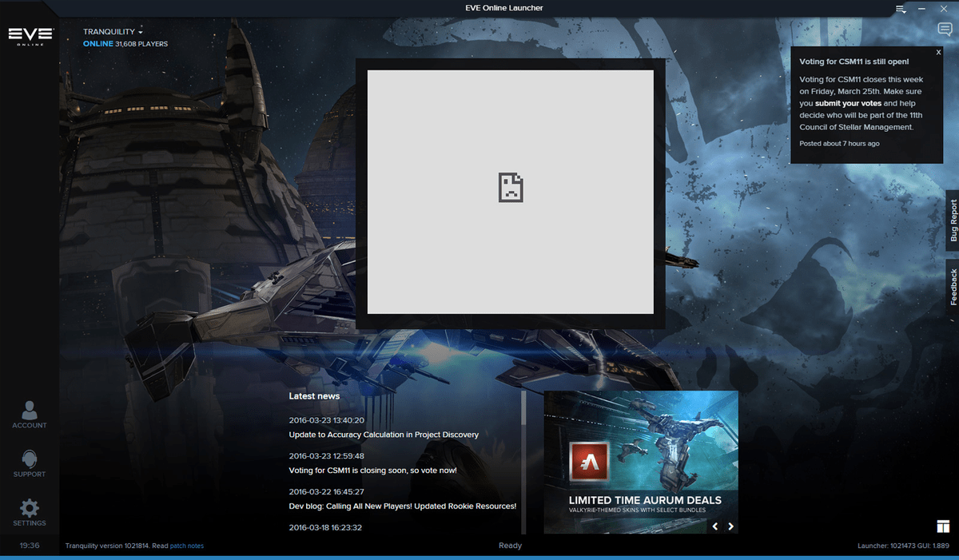Dismiss the CSM11 voting notification
Screen dimensions: 959x560
tap(937, 51)
